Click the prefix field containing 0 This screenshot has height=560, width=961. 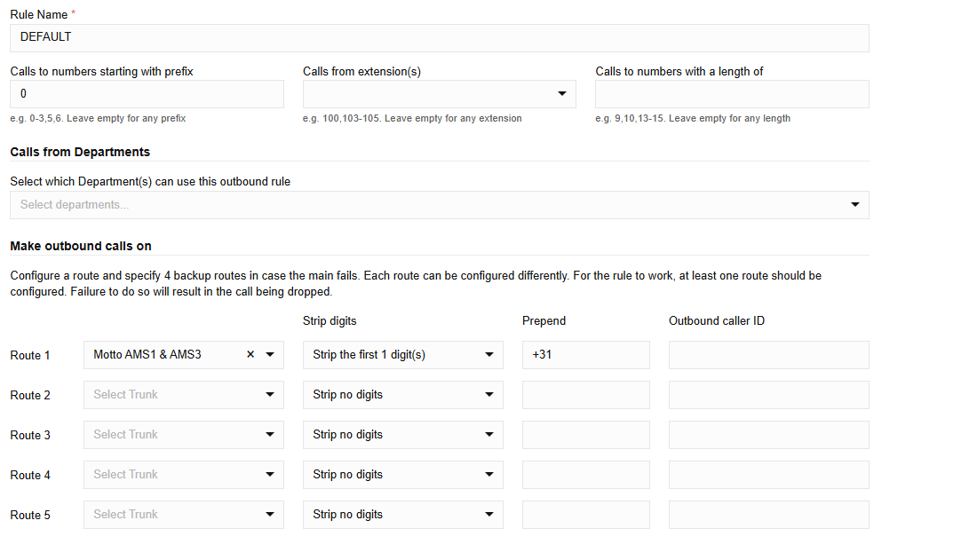click(x=147, y=94)
